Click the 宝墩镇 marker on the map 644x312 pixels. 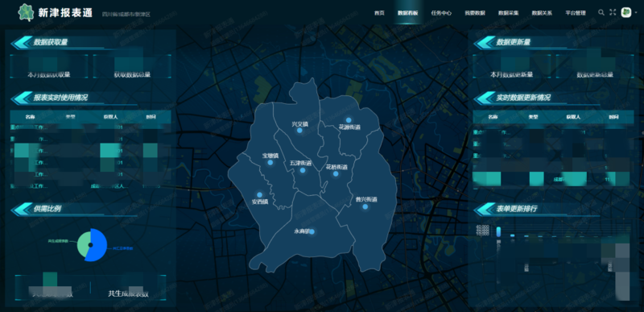pyautogui.click(x=270, y=163)
